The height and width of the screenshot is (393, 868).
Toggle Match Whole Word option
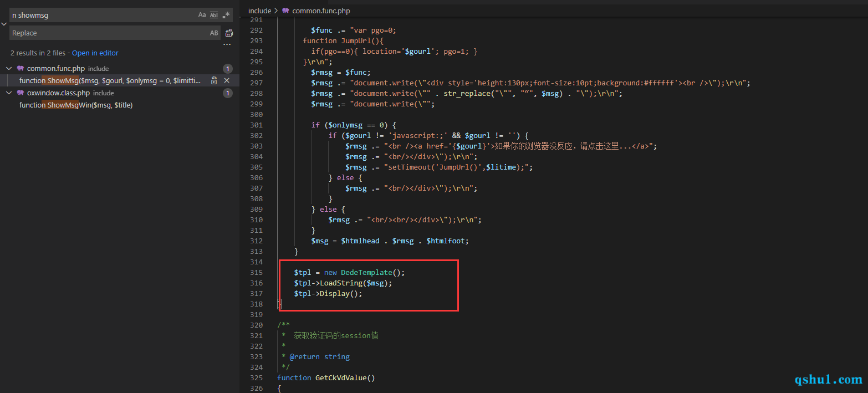(214, 15)
